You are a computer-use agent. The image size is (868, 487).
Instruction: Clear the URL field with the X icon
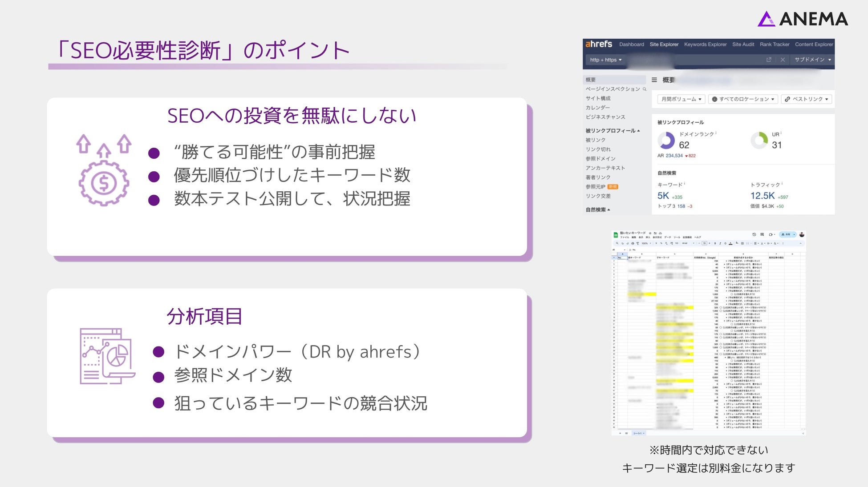[783, 60]
